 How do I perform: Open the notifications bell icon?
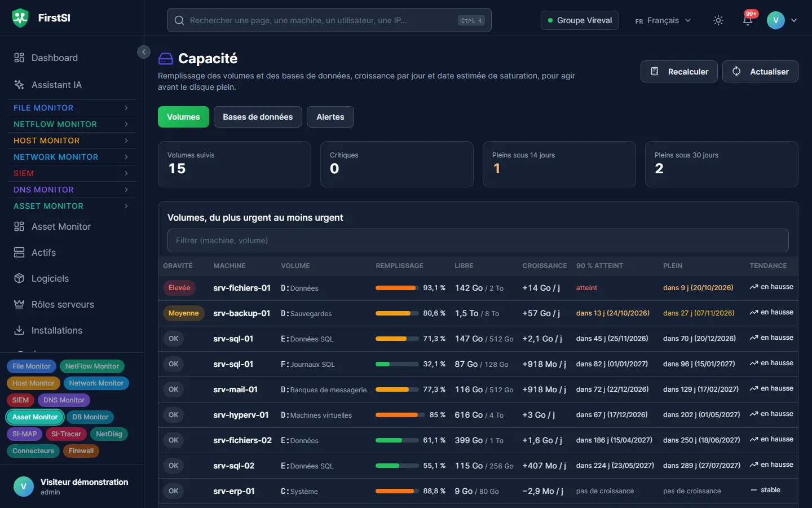coord(748,20)
